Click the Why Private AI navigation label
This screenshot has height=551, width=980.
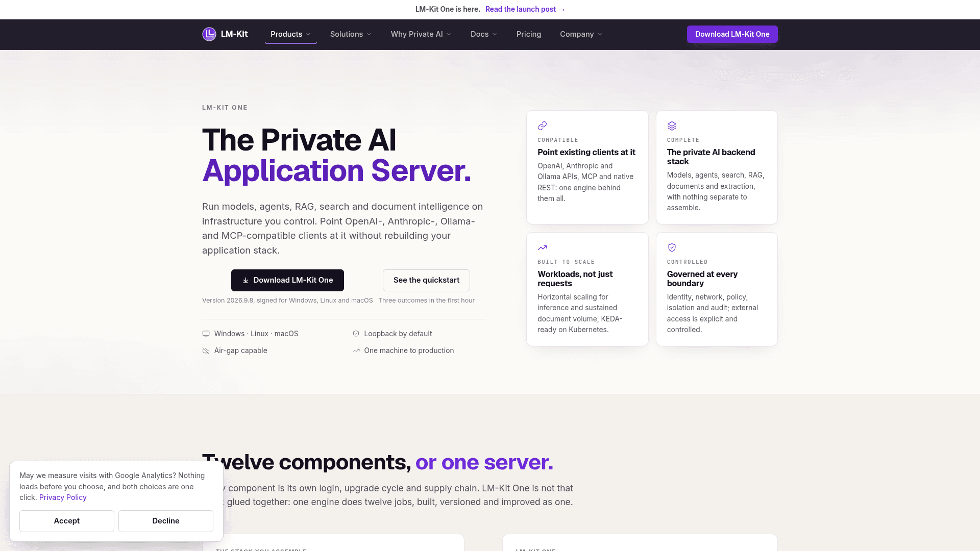pyautogui.click(x=416, y=34)
